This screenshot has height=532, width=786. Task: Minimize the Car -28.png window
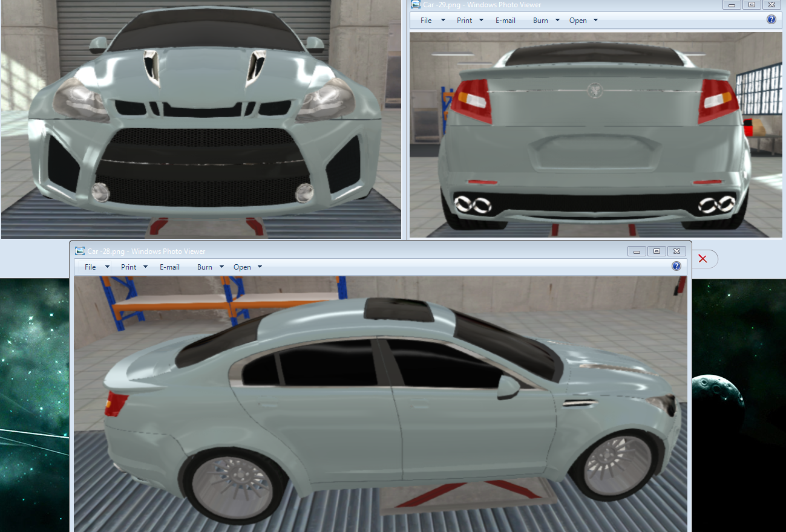637,251
